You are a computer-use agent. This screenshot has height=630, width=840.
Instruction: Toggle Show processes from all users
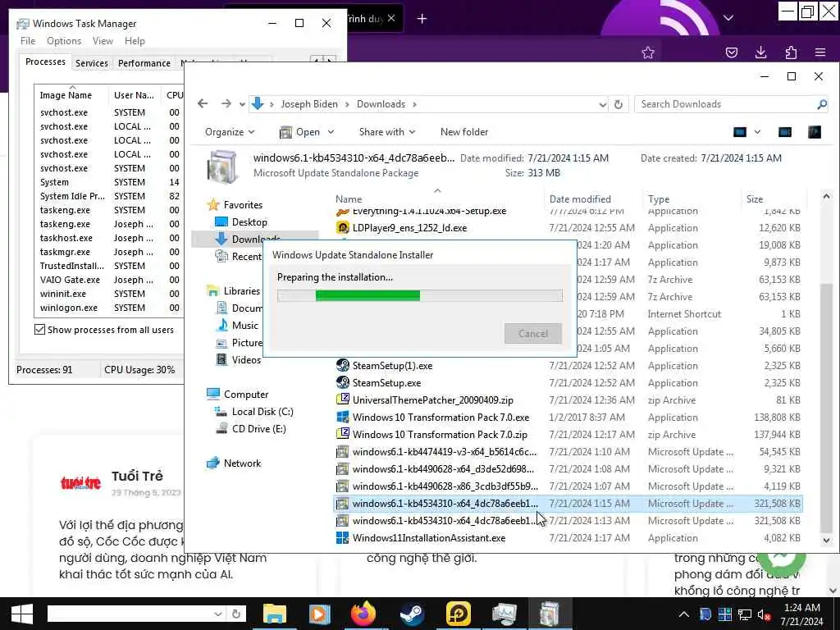(x=39, y=330)
